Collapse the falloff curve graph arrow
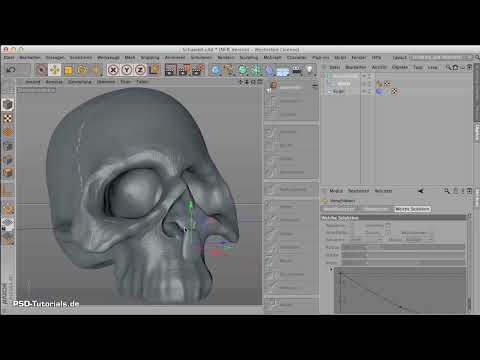The image size is (480, 360). click(x=331, y=269)
